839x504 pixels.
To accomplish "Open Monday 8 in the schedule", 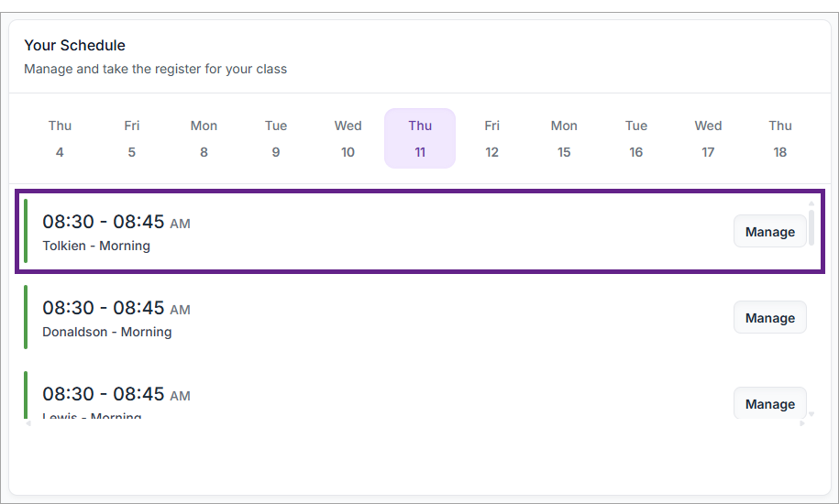I will [x=204, y=138].
